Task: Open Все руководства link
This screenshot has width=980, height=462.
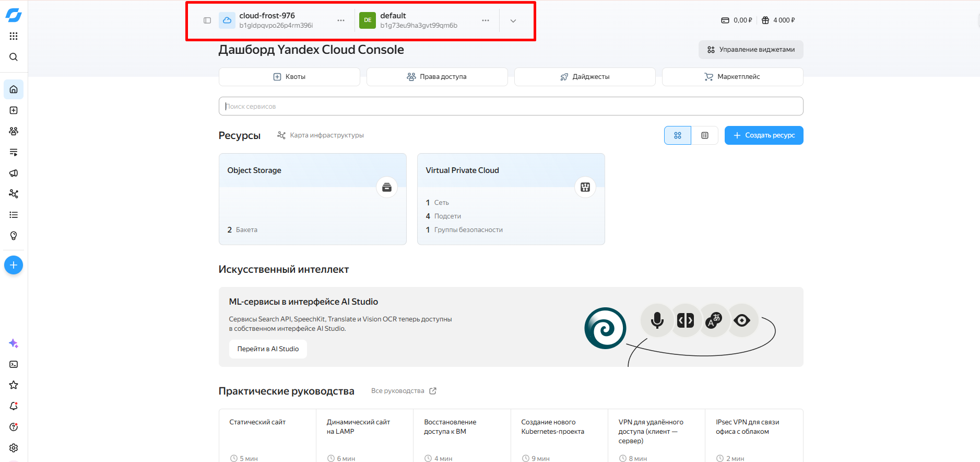Action: pos(404,391)
